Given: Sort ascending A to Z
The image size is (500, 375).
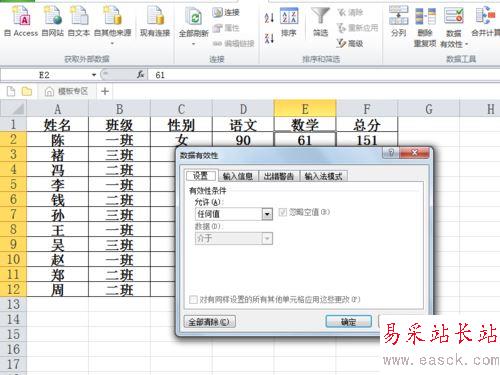Looking at the screenshot, I should (x=269, y=17).
